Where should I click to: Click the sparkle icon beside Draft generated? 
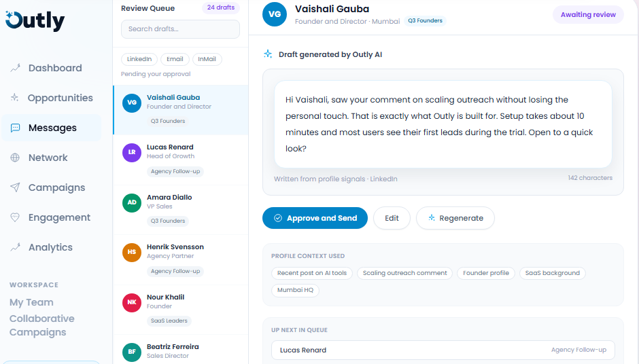[x=268, y=54]
